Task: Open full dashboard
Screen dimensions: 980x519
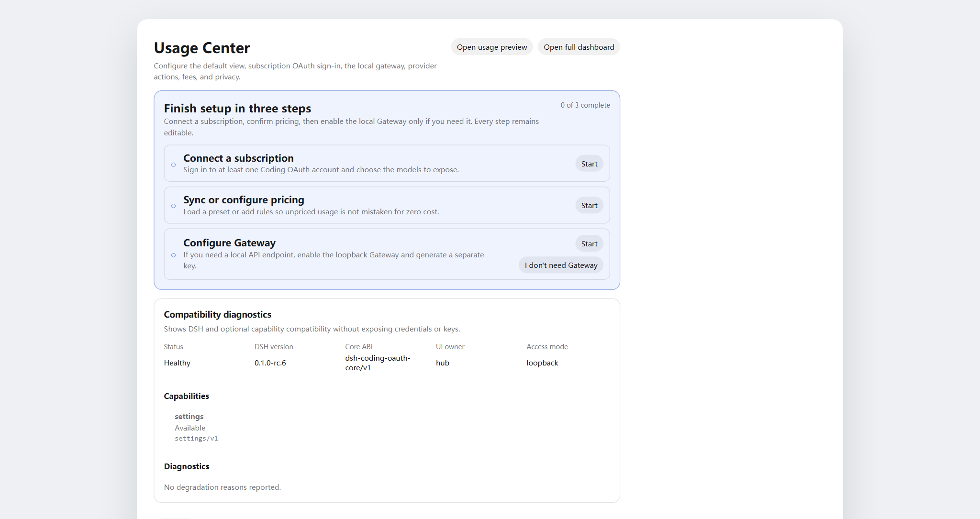Action: pyautogui.click(x=579, y=47)
